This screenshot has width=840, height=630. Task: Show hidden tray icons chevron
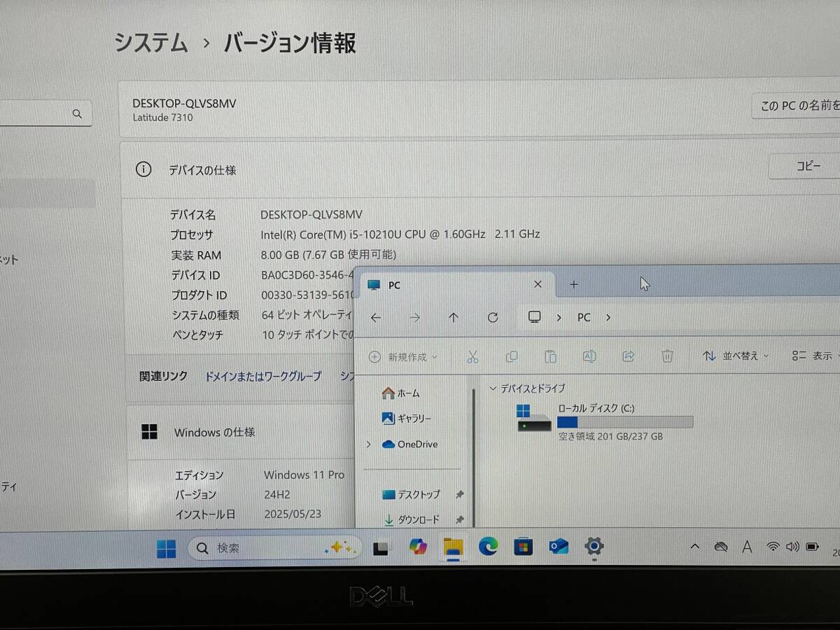tap(694, 547)
